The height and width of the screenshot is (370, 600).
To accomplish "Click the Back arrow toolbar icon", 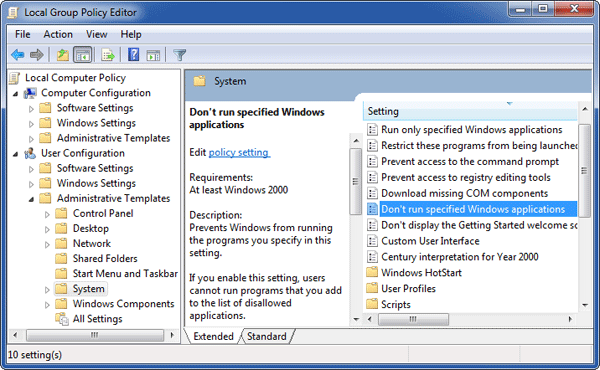I will point(18,55).
